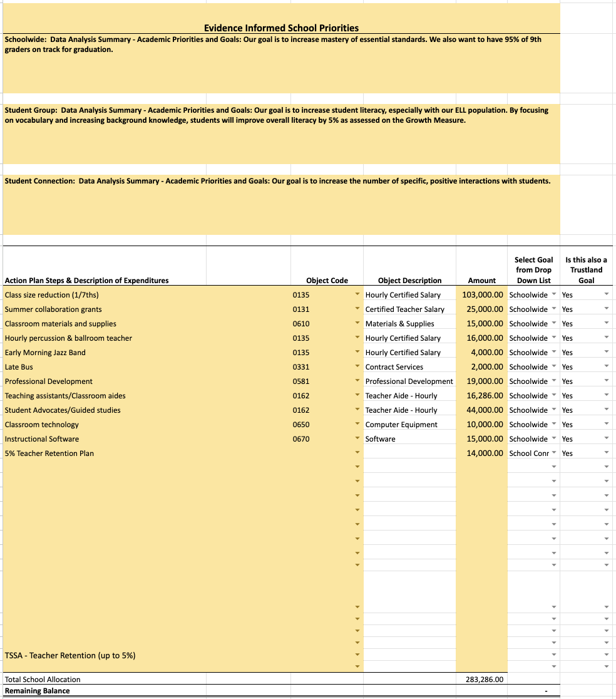Click object code 0610 cell
The height and width of the screenshot is (699, 616).
[x=300, y=324]
